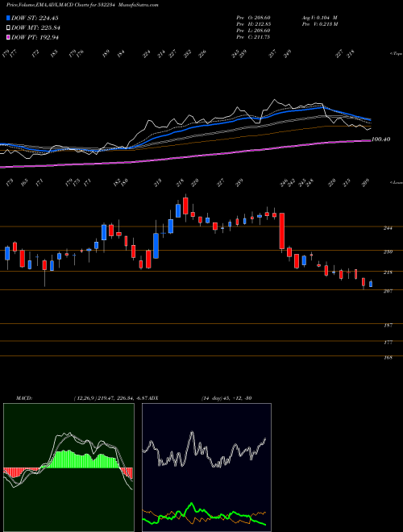
Task: Click the 168 price level label
Action: pos(388,358)
